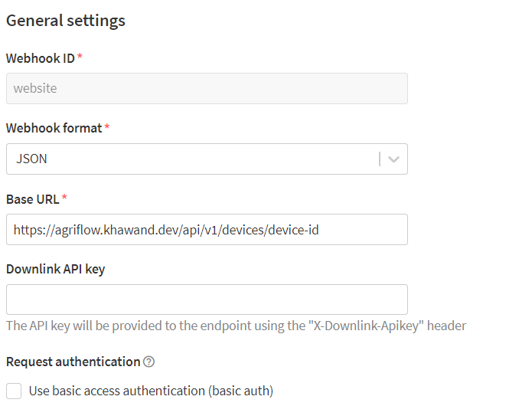Click the selected JSON value text
Screen dimensions: 532x406
point(31,159)
